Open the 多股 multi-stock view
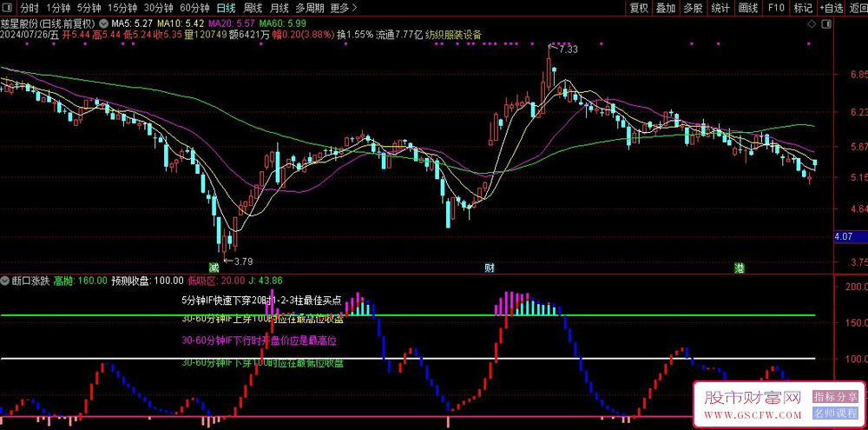The height and width of the screenshot is (430, 868). [x=693, y=8]
